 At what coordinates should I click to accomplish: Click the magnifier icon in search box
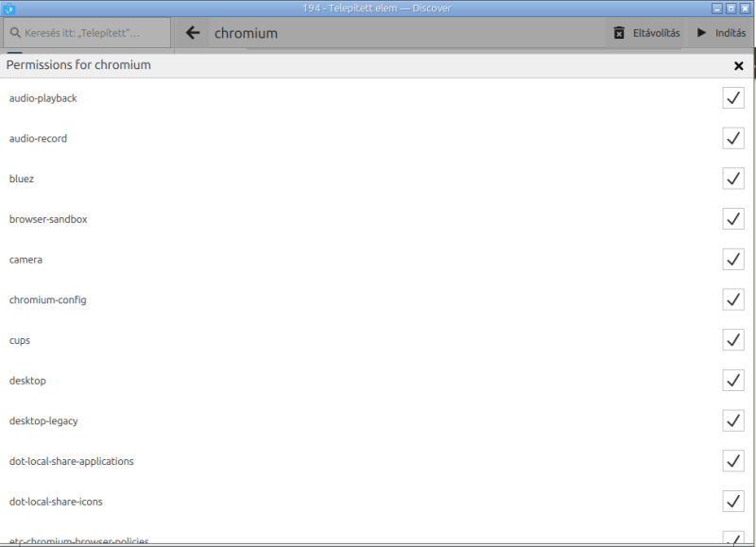[x=15, y=33]
